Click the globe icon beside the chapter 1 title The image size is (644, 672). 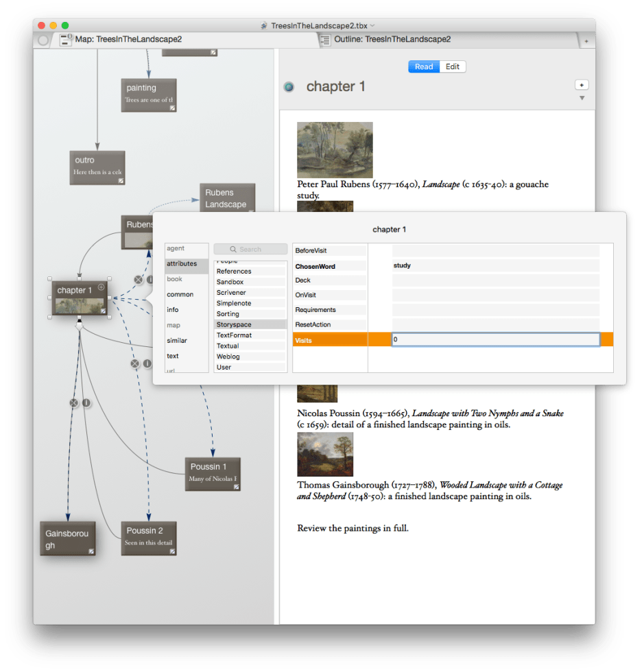[289, 87]
